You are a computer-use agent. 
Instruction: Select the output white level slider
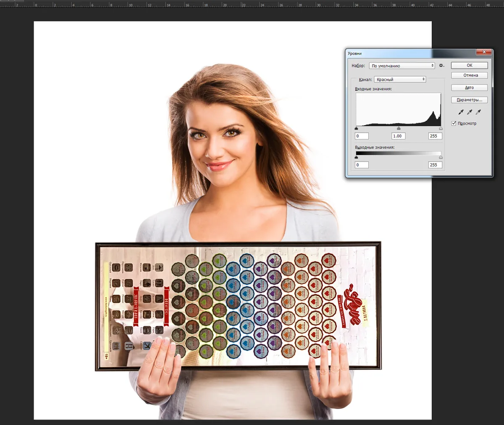pos(441,157)
